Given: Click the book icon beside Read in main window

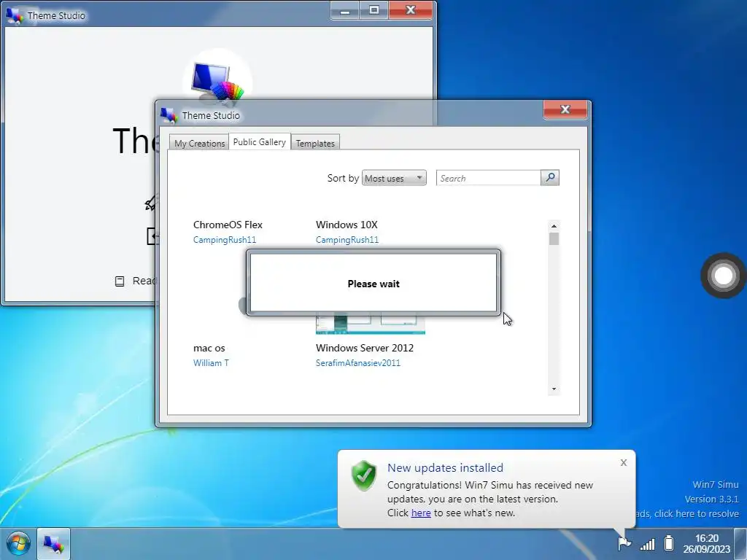Looking at the screenshot, I should [120, 281].
